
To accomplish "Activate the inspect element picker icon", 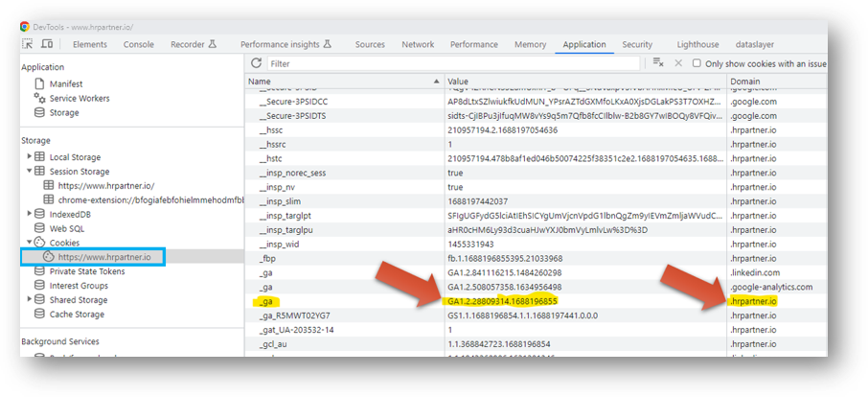I will [27, 44].
